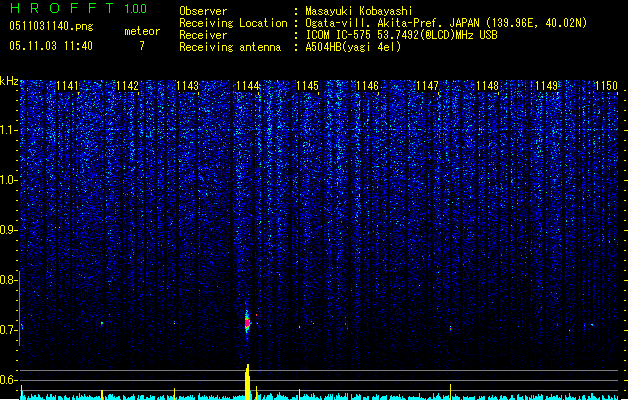Select the file name 0511031140.png
Screen dimensions: 629x400
click(51, 26)
